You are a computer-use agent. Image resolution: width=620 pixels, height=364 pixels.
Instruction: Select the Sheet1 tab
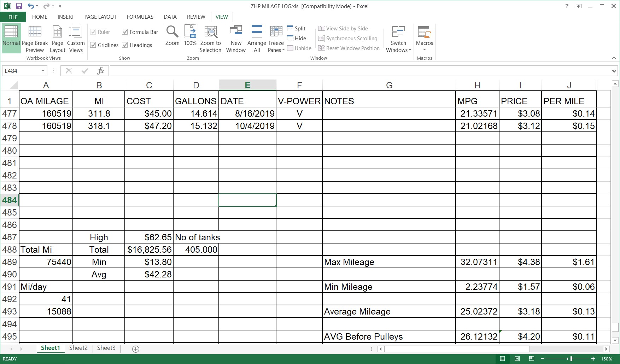(x=51, y=348)
